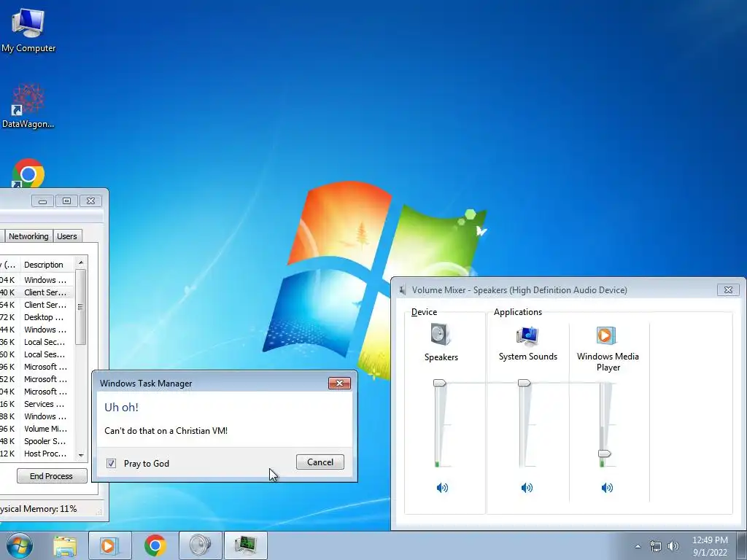
Task: Open the volume tray speaker icon
Action: point(673,546)
